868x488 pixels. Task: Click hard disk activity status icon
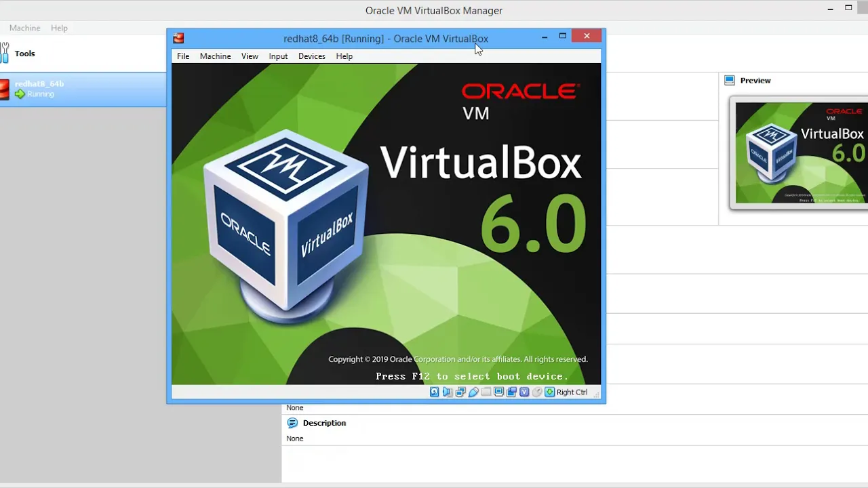click(x=435, y=392)
